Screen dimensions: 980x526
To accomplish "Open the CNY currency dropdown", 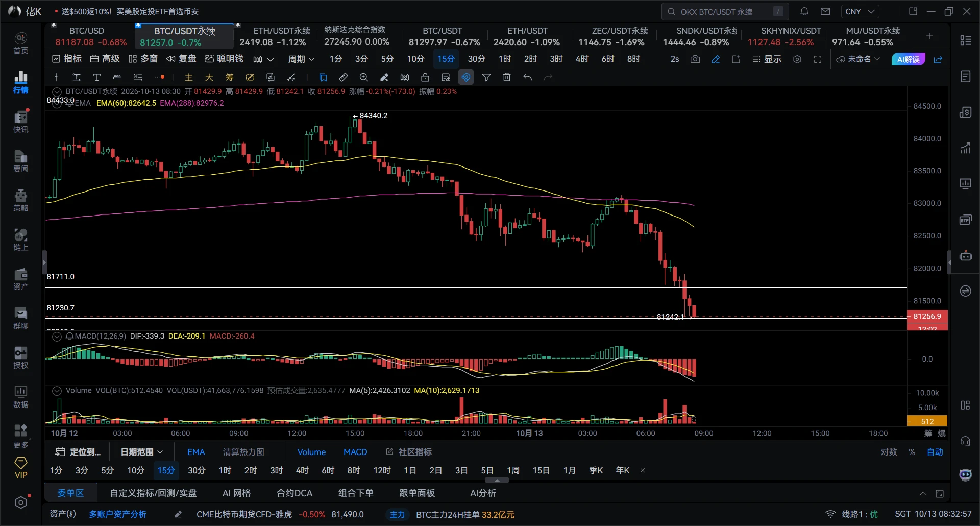I will click(x=860, y=11).
